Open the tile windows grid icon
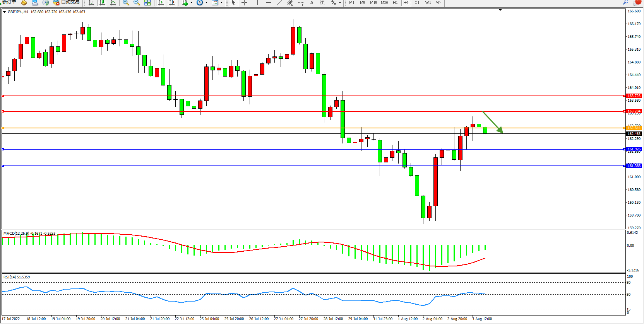 (147, 3)
